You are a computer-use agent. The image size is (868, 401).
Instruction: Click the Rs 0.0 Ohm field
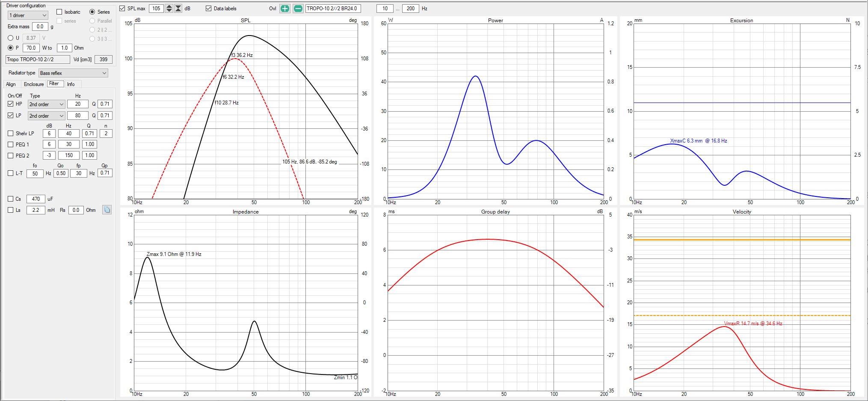[76, 210]
